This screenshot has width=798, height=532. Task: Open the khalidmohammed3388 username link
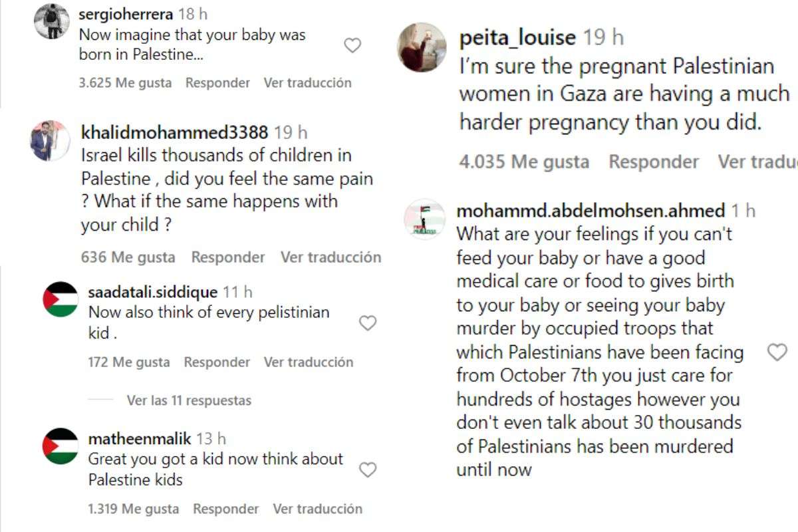pyautogui.click(x=174, y=132)
